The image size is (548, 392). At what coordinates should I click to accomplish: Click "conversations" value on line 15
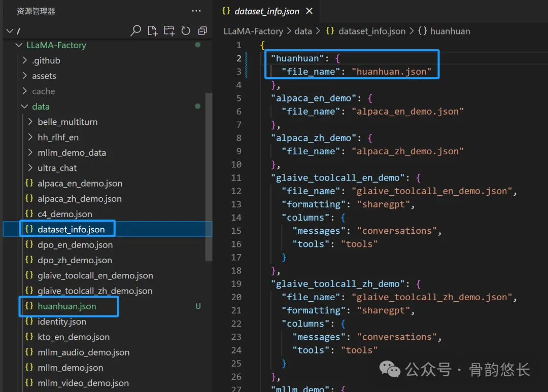click(397, 231)
